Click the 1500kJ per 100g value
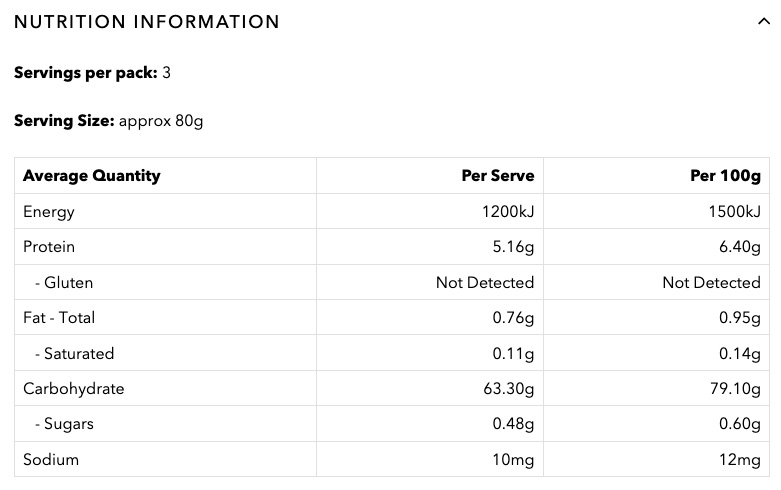This screenshot has height=490, width=781. tap(731, 212)
